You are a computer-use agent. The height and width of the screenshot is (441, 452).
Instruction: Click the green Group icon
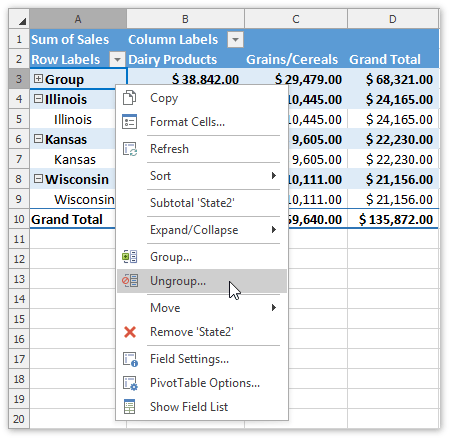point(129,257)
